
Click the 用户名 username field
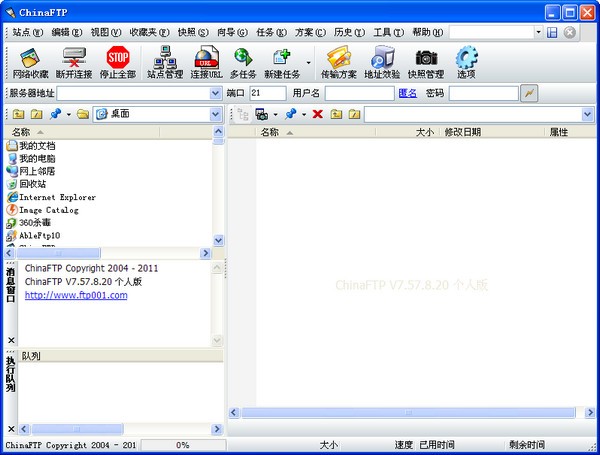(360, 93)
